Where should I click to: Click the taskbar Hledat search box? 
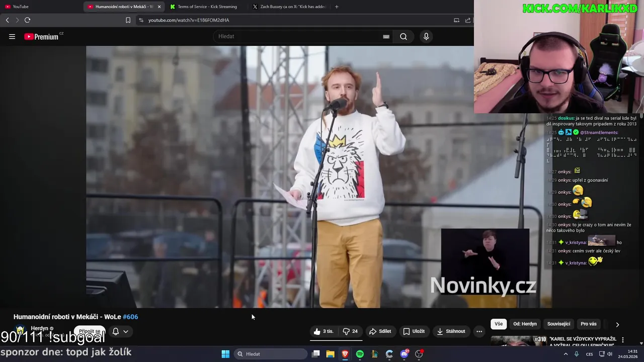point(271,354)
